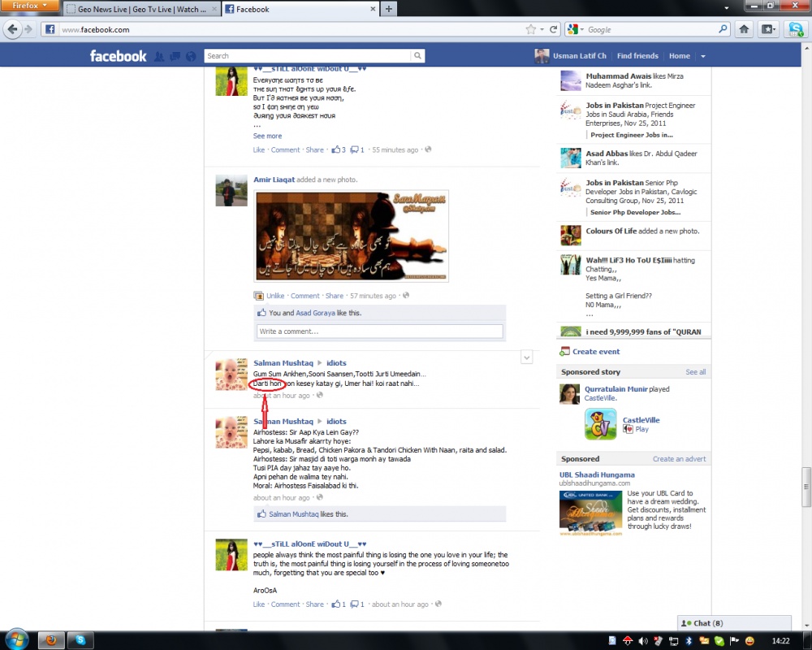Click the Write a comment field

click(x=380, y=331)
